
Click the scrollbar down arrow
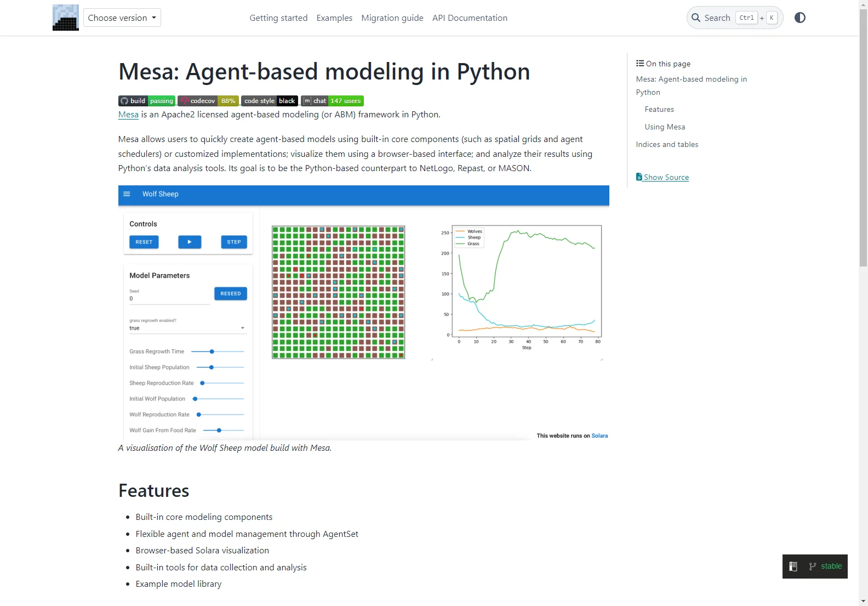[863, 602]
